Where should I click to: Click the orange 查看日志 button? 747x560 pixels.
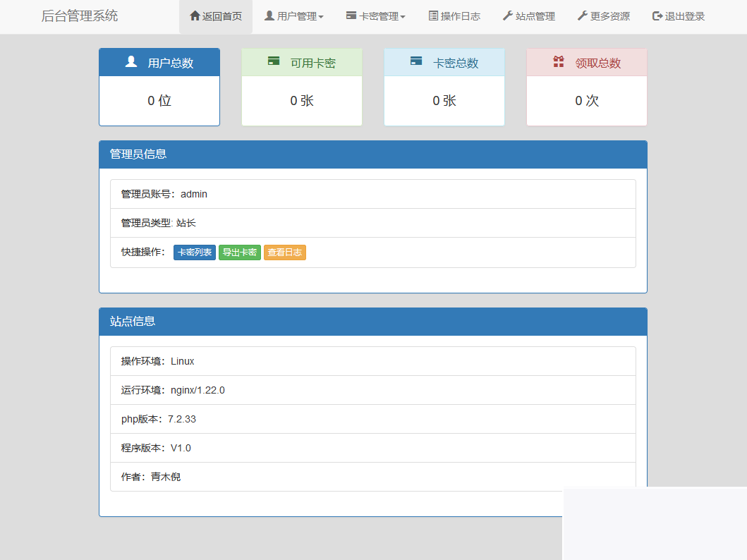[x=285, y=252]
